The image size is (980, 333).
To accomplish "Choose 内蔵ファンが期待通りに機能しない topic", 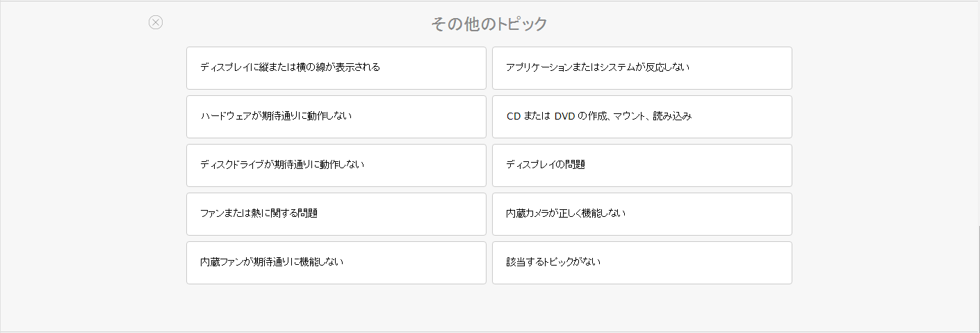I will [336, 263].
